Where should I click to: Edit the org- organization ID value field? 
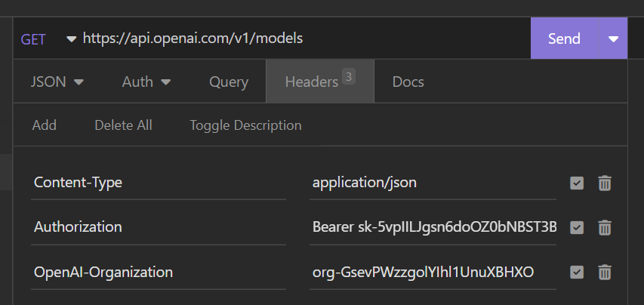click(433, 272)
